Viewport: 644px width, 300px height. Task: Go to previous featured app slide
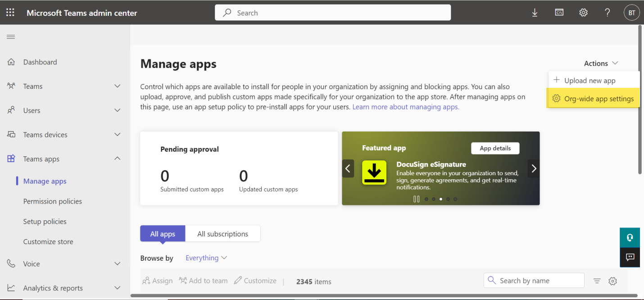[348, 168]
